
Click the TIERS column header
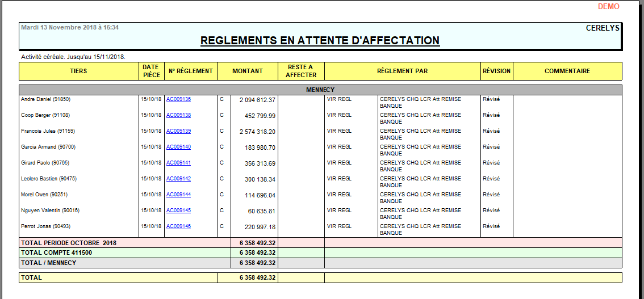78,71
